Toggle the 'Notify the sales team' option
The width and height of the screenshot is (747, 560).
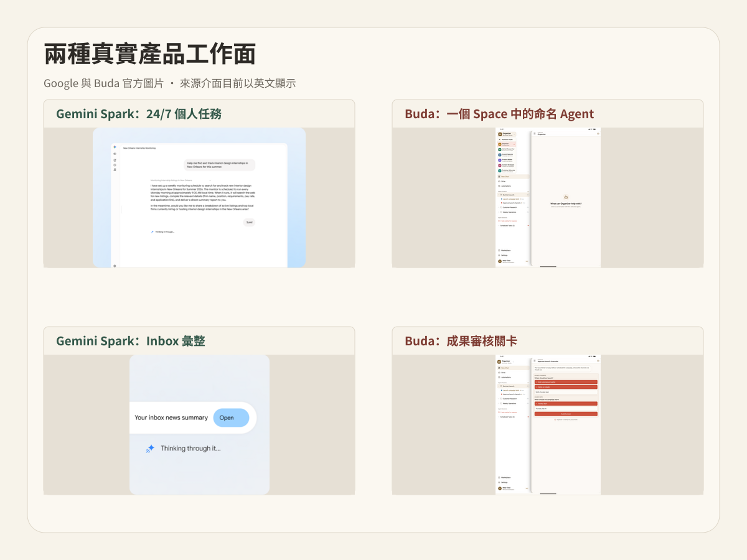[566, 392]
